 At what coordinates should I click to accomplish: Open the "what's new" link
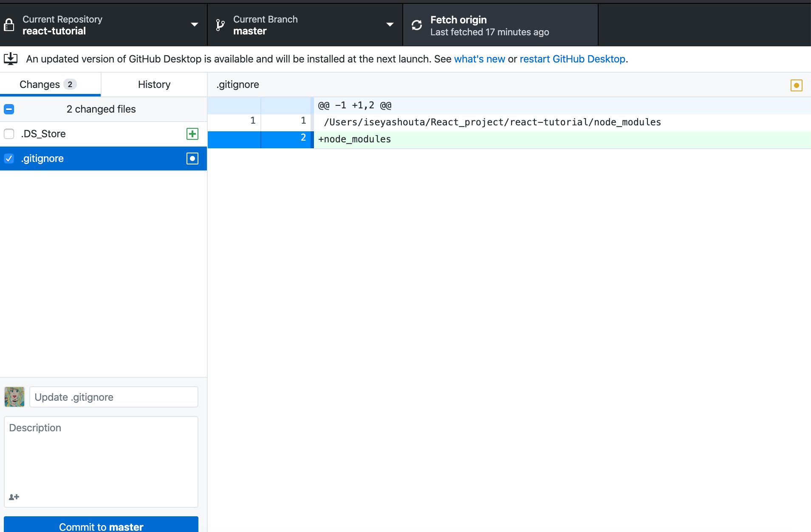coord(480,59)
